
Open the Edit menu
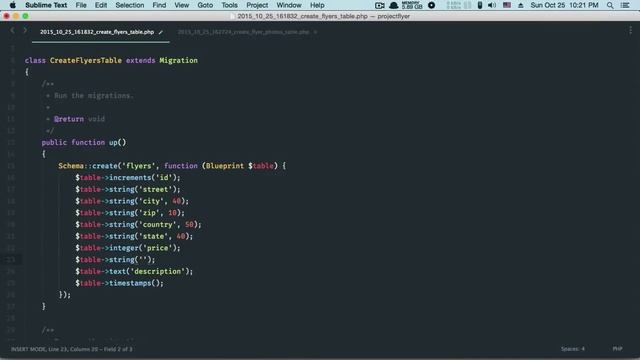(101, 5)
